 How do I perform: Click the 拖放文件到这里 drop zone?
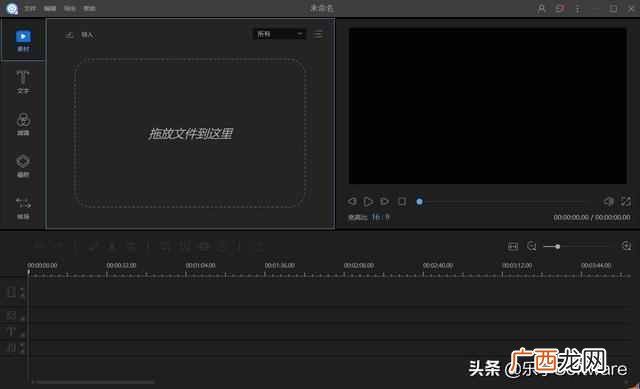190,133
